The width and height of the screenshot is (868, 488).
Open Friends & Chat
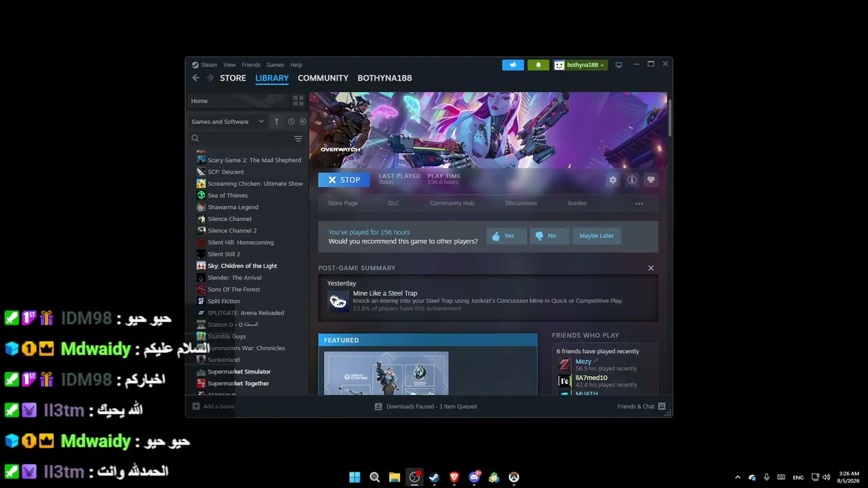[642, 407]
